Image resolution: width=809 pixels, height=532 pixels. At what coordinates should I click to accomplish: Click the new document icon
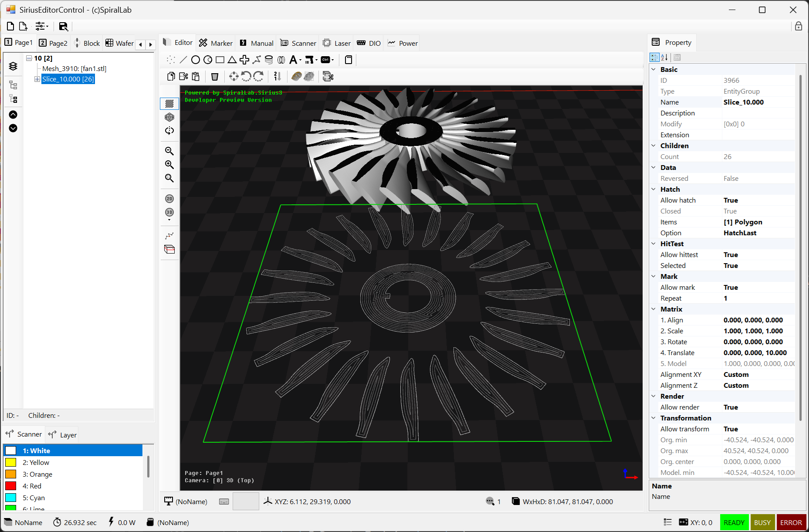coord(10,26)
